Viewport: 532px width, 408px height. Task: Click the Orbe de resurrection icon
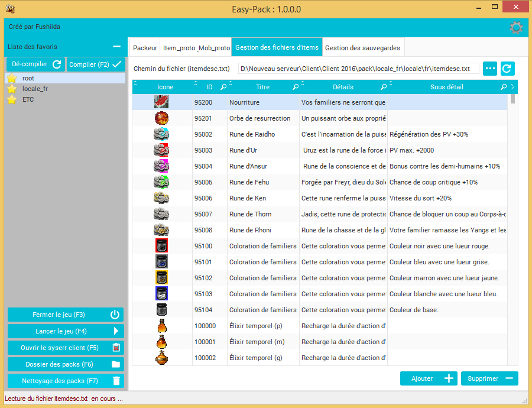click(161, 118)
